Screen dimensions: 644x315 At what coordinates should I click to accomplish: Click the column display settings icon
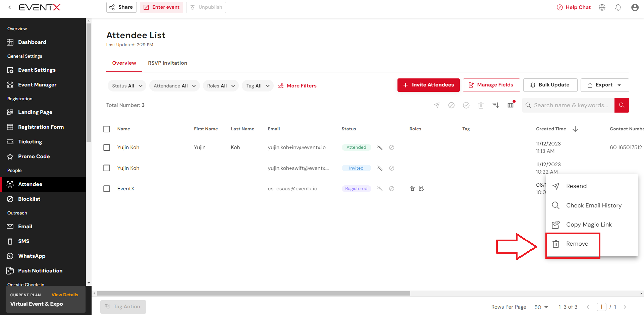click(511, 105)
